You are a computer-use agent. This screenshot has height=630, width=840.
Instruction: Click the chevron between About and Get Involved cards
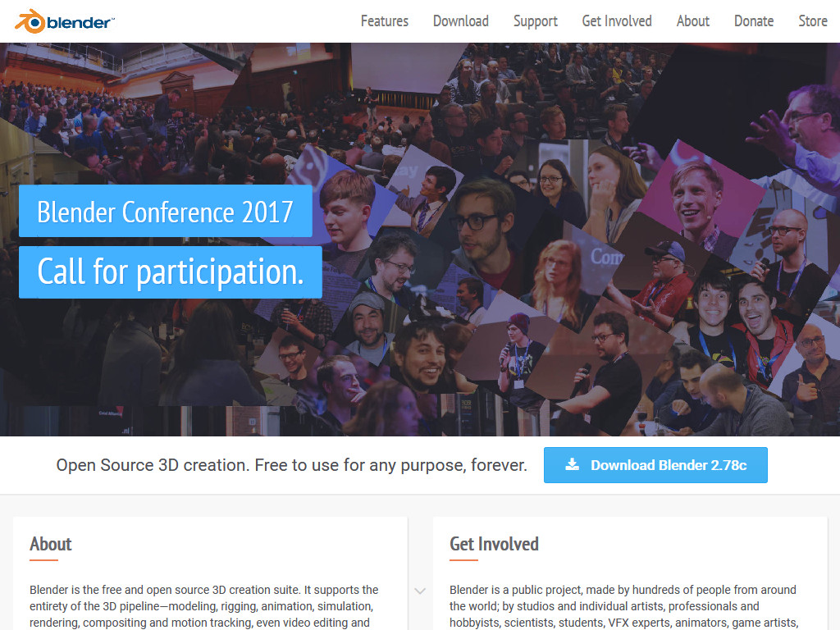420,591
